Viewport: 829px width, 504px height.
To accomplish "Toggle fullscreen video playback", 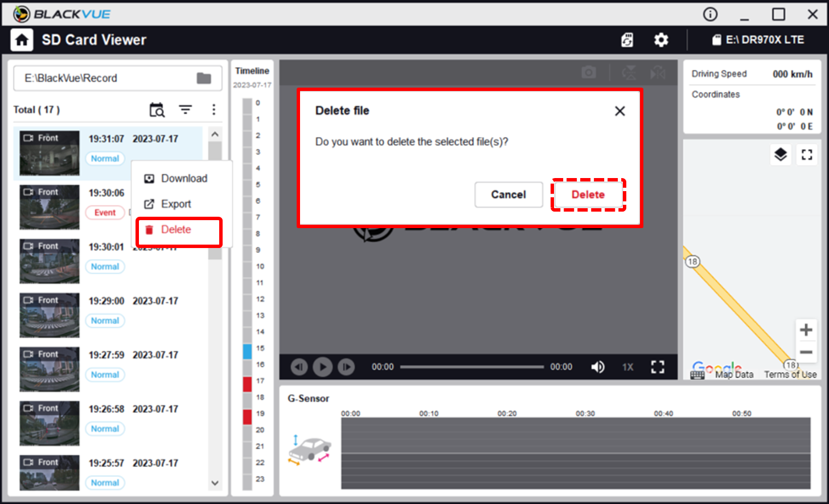I will click(658, 367).
